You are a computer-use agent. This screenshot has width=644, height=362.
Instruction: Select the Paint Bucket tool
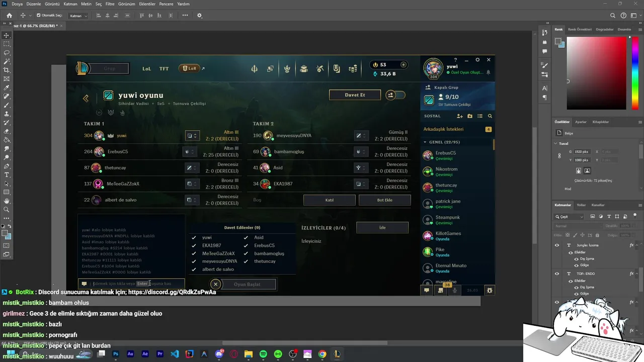pos(7,140)
